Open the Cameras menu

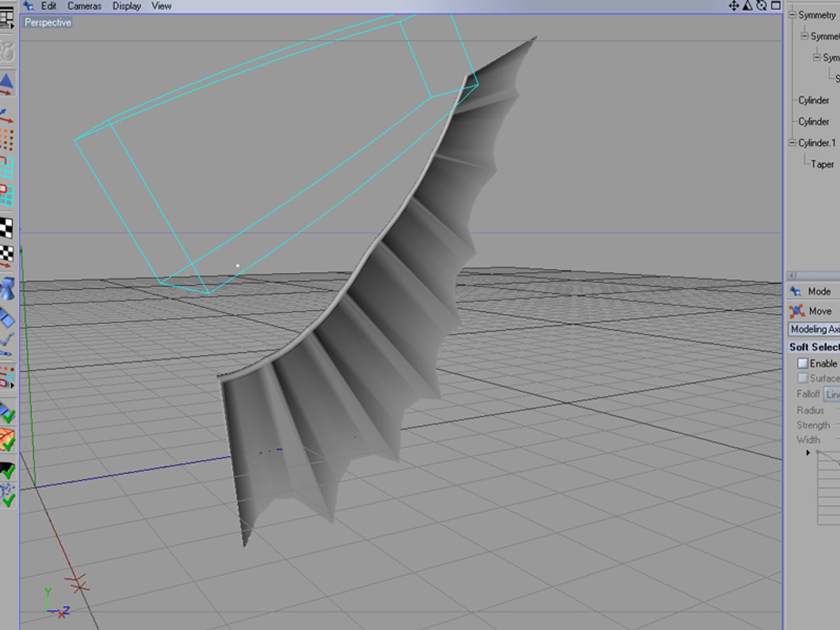85,6
